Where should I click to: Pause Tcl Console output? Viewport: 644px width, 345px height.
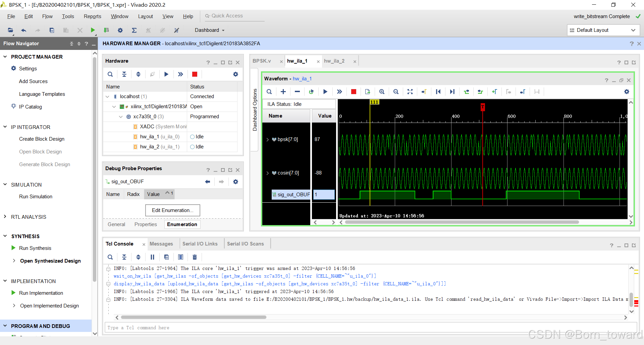152,257
